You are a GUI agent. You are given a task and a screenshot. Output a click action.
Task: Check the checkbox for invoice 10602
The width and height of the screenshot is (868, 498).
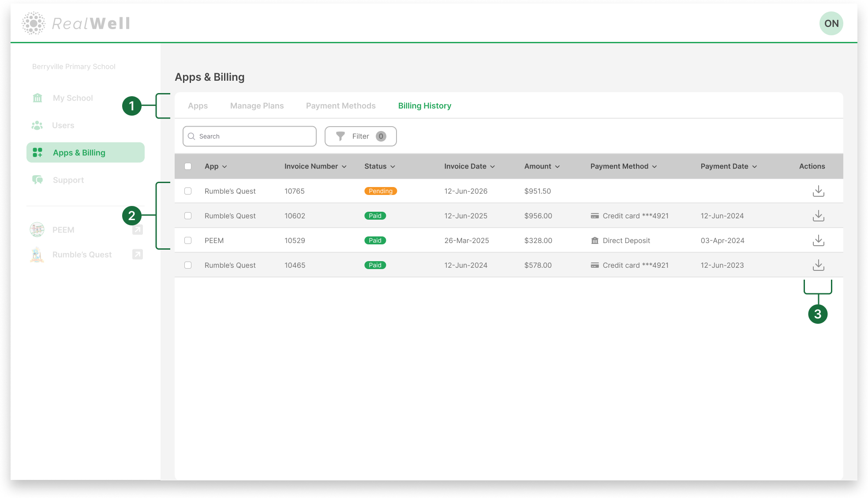point(188,216)
